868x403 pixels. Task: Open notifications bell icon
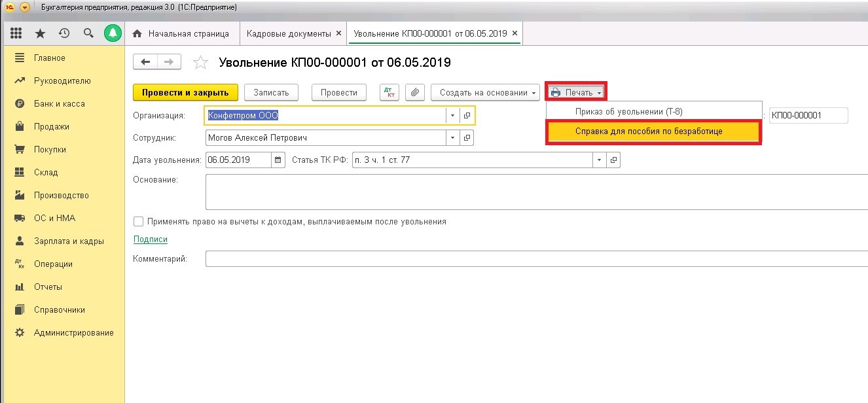113,33
